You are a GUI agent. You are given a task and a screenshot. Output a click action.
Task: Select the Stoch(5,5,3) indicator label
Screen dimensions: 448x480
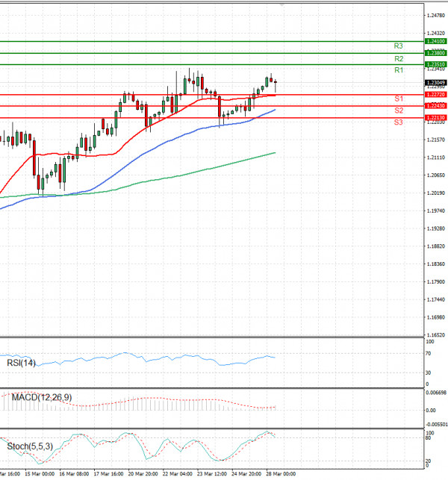pyautogui.click(x=28, y=446)
